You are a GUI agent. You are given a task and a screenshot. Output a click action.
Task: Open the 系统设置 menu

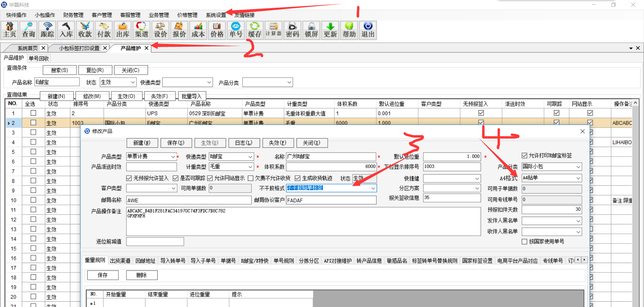click(x=216, y=15)
